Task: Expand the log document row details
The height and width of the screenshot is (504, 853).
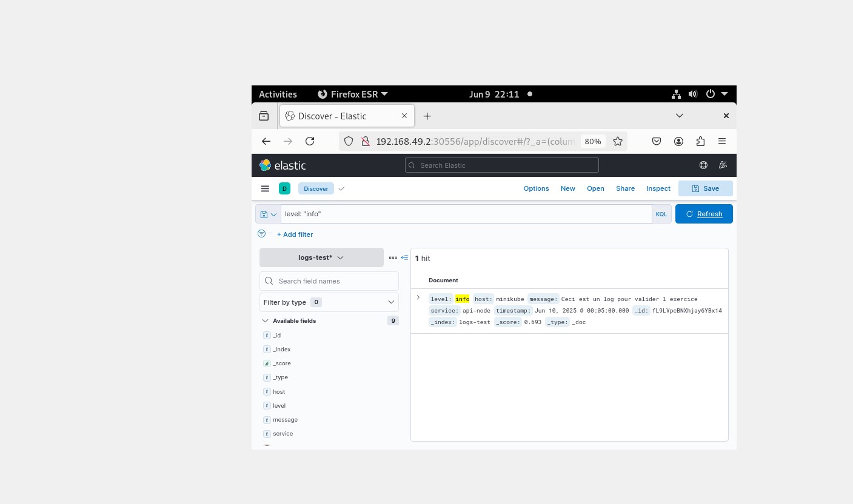Action: (418, 297)
